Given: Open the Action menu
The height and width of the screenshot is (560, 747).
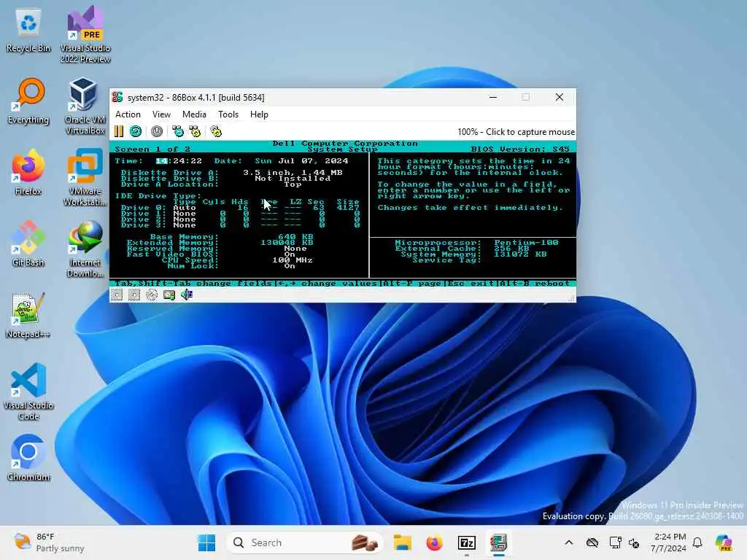Looking at the screenshot, I should point(128,114).
